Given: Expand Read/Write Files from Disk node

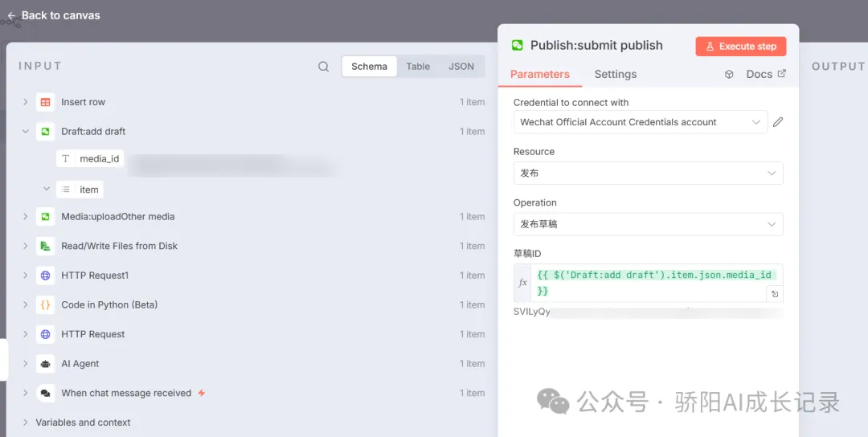Looking at the screenshot, I should (25, 246).
